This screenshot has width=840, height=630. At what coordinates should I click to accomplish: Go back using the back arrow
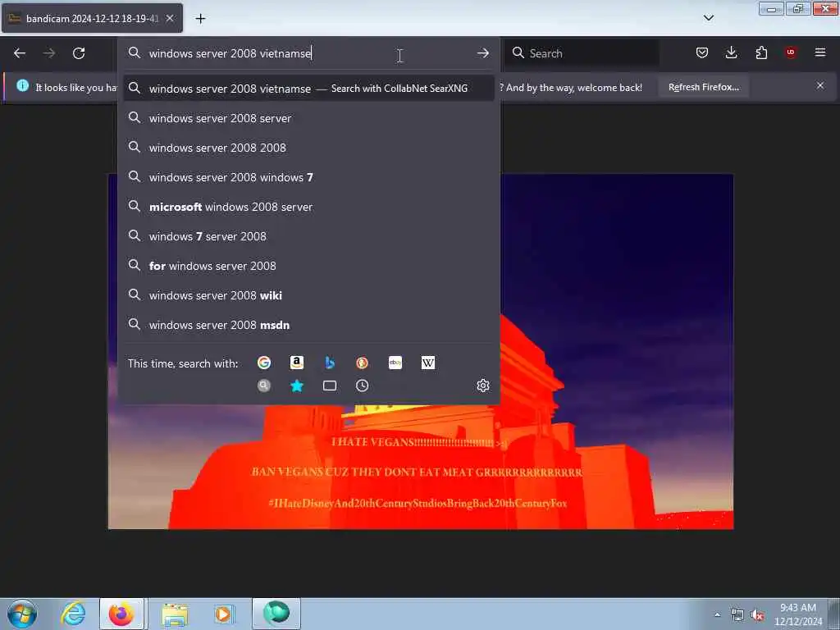[20, 53]
